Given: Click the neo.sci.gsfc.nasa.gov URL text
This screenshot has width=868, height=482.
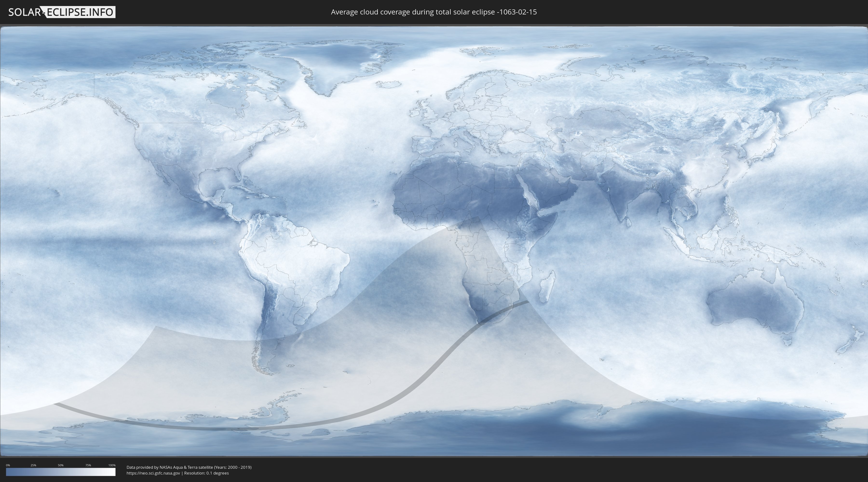Looking at the screenshot, I should point(153,473).
